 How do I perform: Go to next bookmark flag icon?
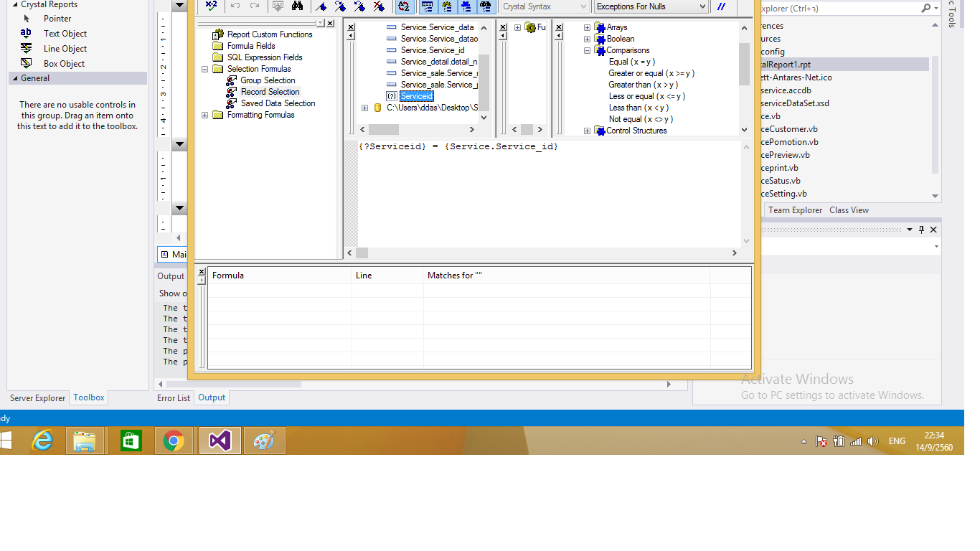click(341, 6)
